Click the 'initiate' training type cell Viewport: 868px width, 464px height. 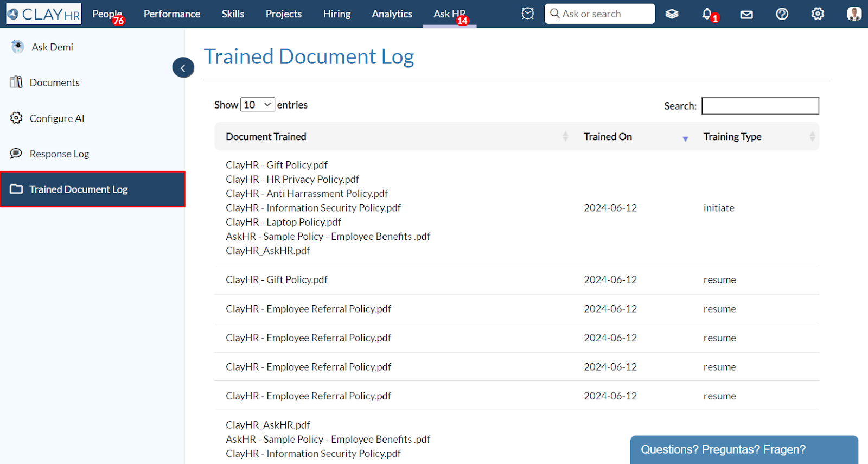719,208
